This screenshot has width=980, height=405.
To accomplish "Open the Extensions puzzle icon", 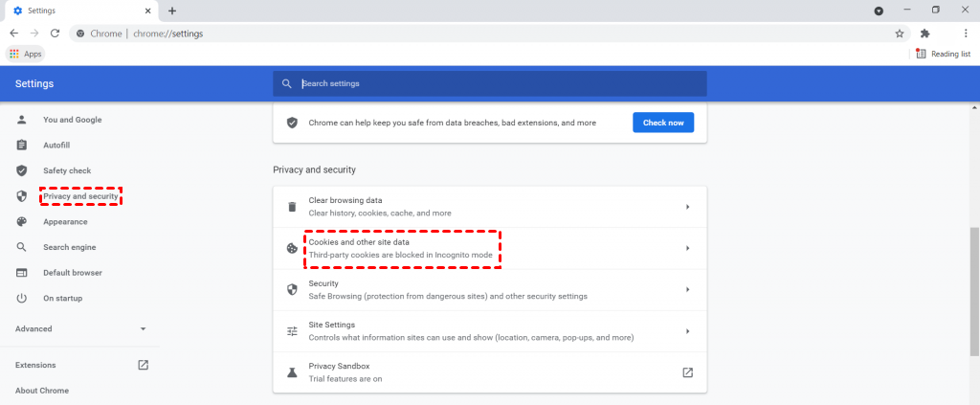I will [x=924, y=33].
